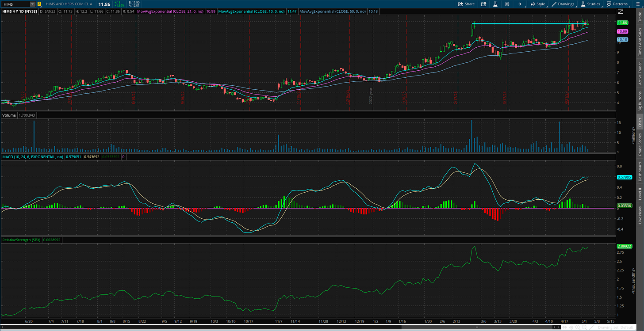
Task: Click the 2022 year vertical marker
Action: tap(372, 95)
